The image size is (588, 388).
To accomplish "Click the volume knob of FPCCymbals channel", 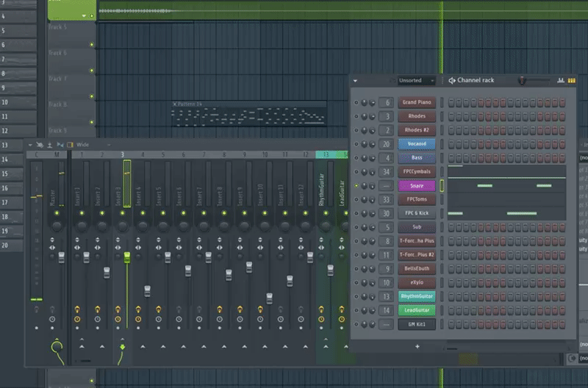I will click(372, 172).
